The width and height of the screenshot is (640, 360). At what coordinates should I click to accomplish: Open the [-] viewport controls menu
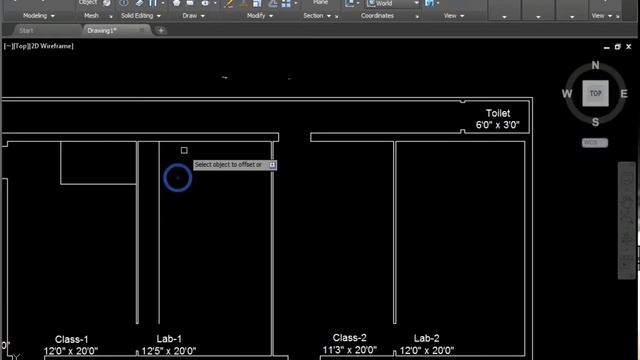pos(8,46)
